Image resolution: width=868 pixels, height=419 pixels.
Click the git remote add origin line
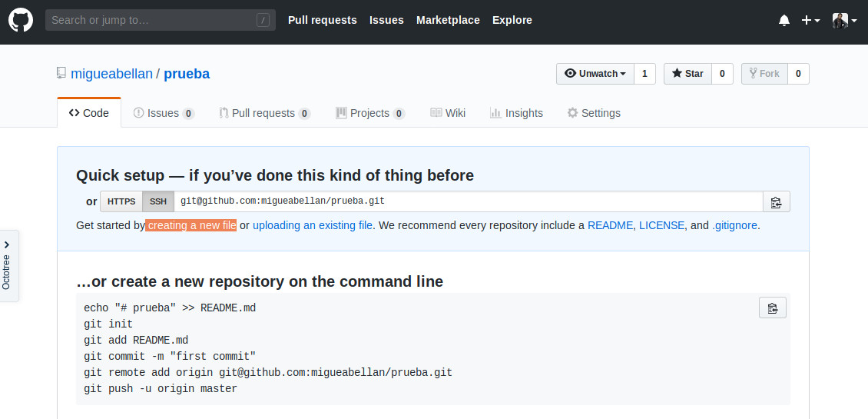pyautogui.click(x=268, y=372)
